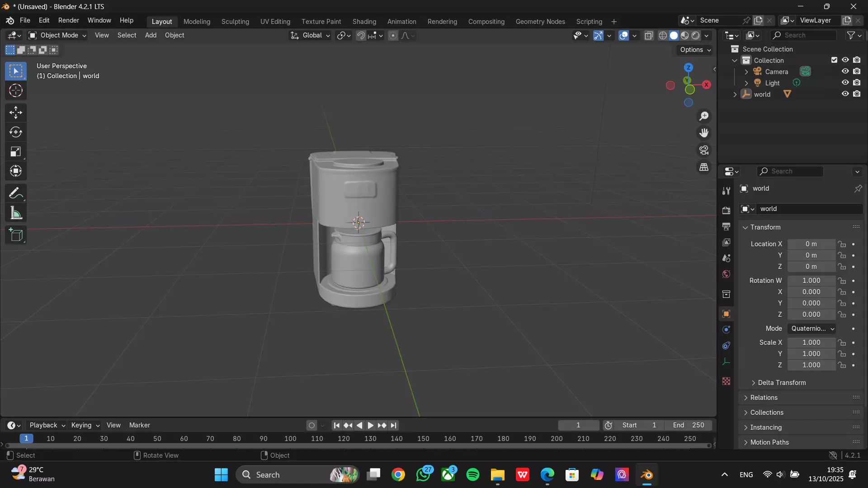
Task: Activate the 3D Cursor tool
Action: click(16, 91)
